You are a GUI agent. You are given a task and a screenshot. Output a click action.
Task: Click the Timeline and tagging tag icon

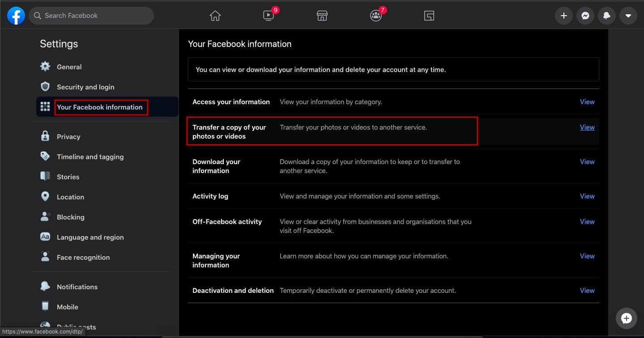click(x=45, y=156)
